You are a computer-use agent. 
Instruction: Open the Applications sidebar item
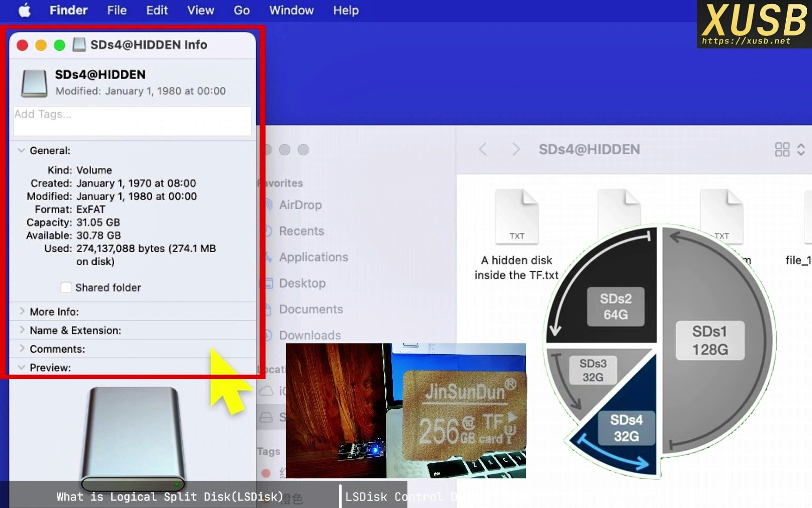coord(313,257)
